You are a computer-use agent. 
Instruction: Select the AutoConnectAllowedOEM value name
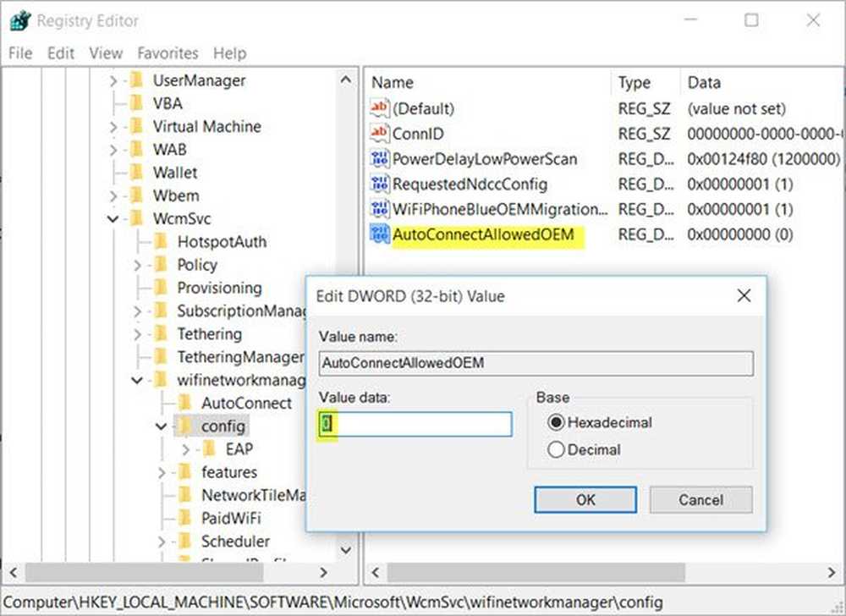[483, 234]
